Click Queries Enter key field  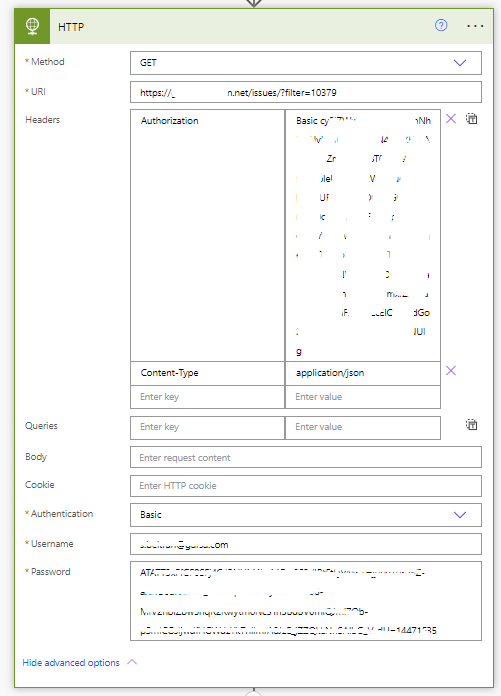(207, 427)
